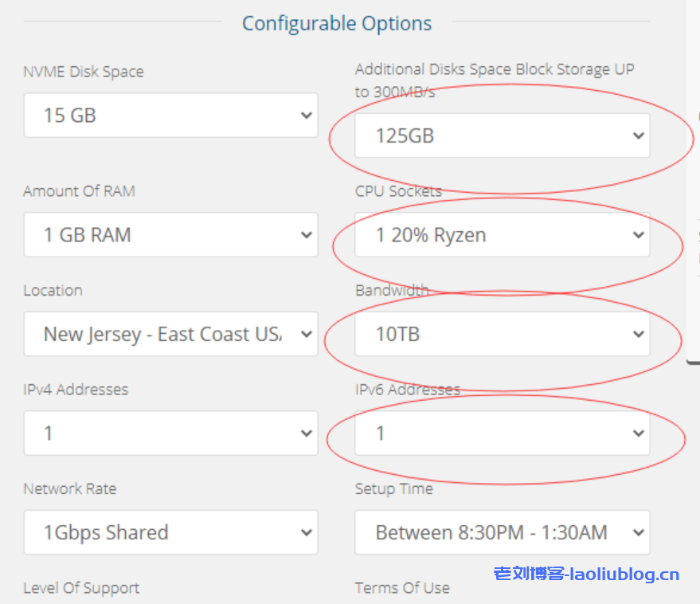Click the Configurable Options heading
The image size is (700, 604).
coord(337,24)
